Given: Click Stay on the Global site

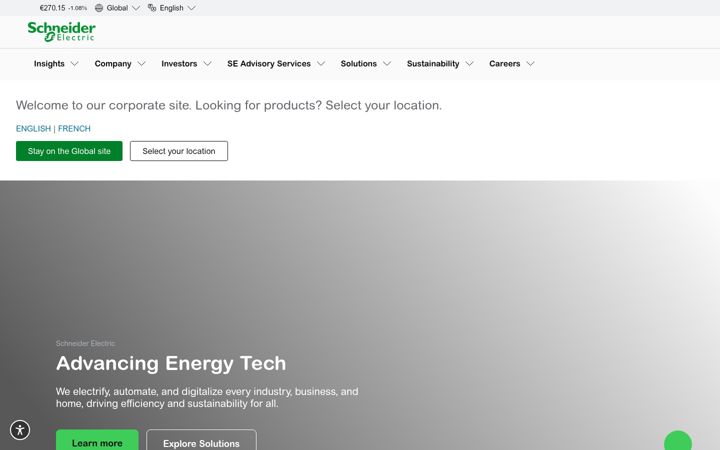Looking at the screenshot, I should click(x=69, y=151).
